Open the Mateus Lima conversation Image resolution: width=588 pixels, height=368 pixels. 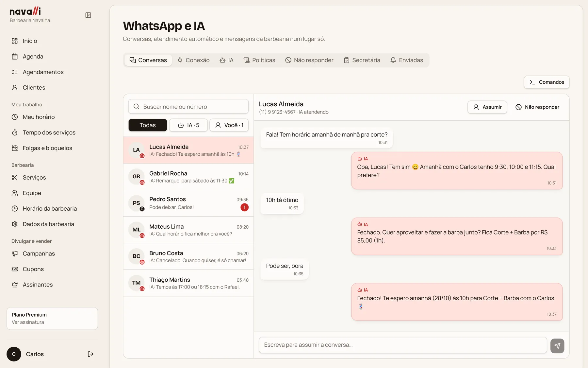[188, 230]
